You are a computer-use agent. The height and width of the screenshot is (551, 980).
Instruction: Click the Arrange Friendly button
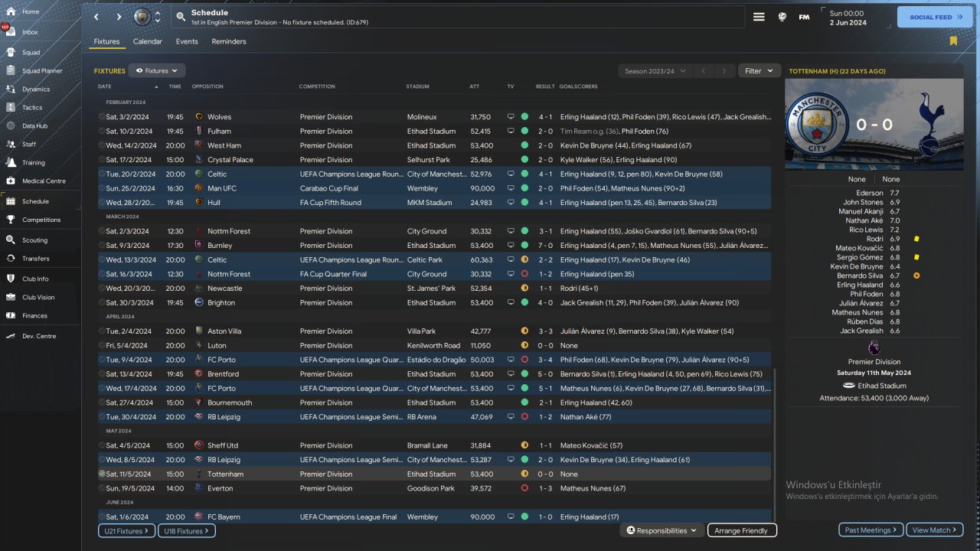point(742,530)
